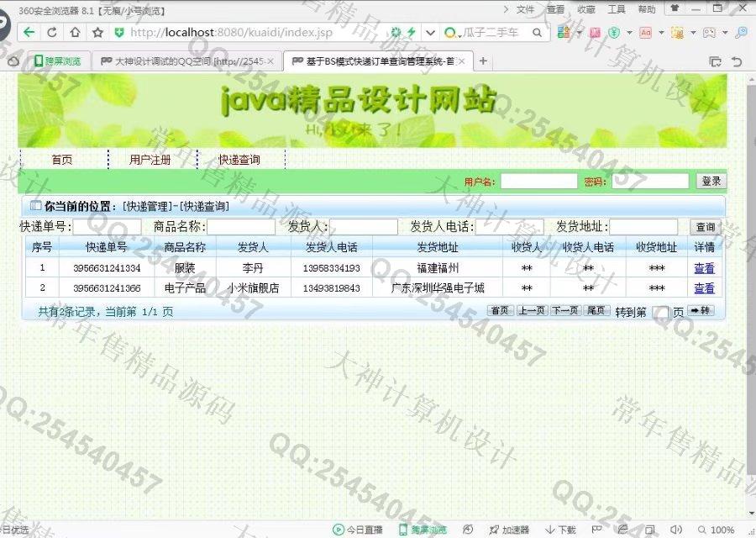Click the 下载 download icon in status bar

point(560,530)
